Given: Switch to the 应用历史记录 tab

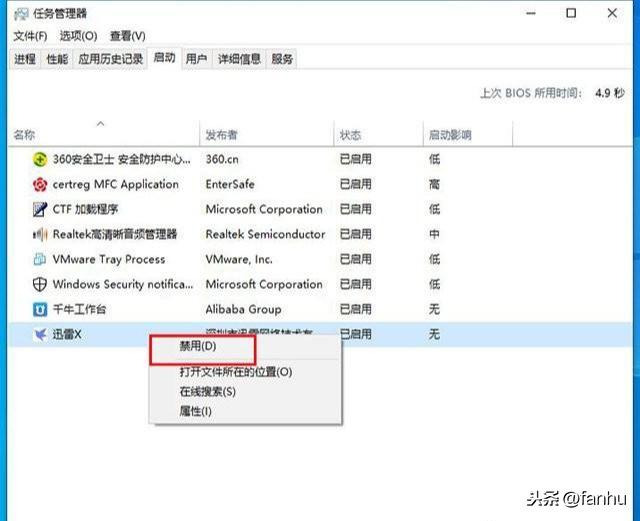Looking at the screenshot, I should coord(110,59).
